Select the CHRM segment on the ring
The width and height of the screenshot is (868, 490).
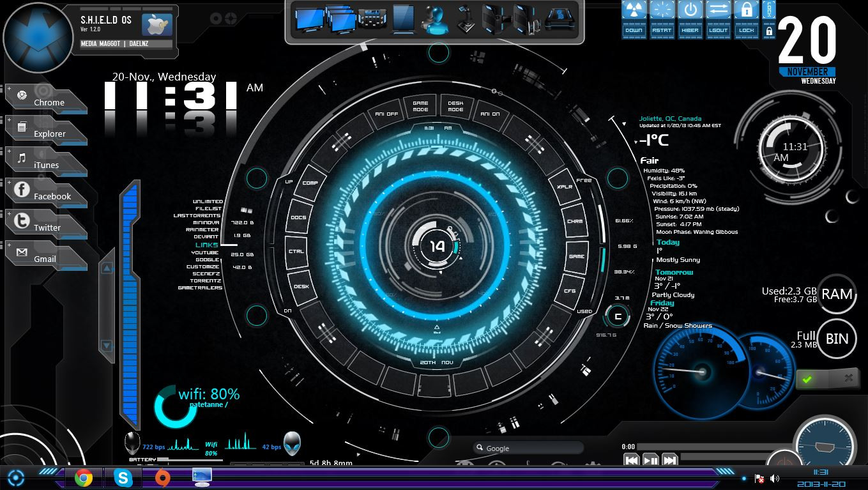point(575,222)
